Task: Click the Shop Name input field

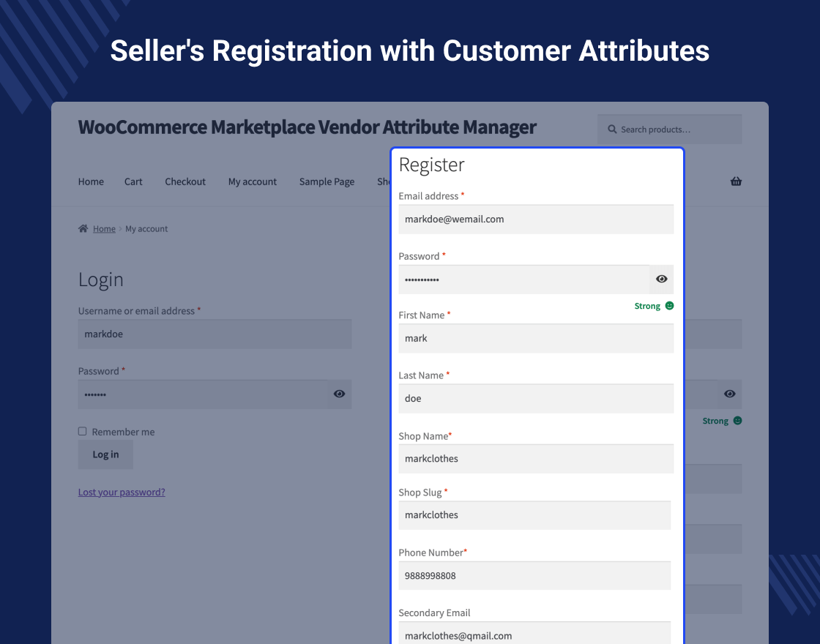Action: tap(535, 459)
